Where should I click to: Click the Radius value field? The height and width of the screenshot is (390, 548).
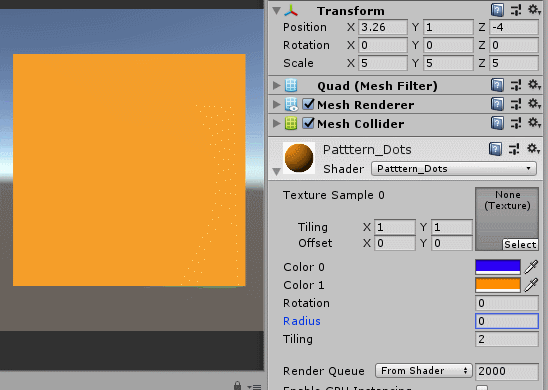click(507, 321)
